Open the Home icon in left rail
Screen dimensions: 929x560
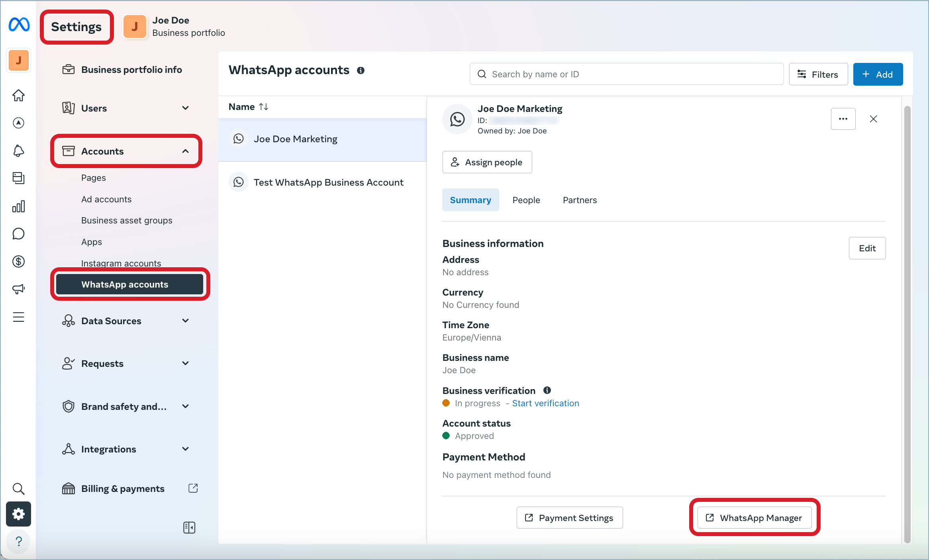18,96
